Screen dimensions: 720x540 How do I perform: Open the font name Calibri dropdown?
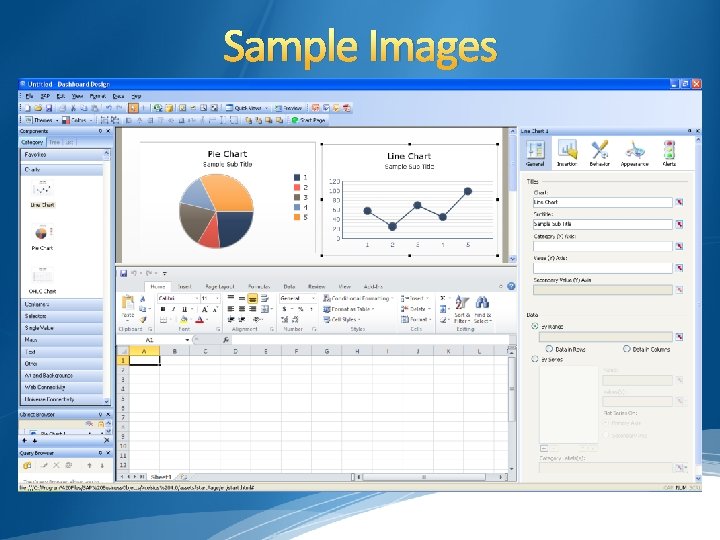click(x=197, y=298)
